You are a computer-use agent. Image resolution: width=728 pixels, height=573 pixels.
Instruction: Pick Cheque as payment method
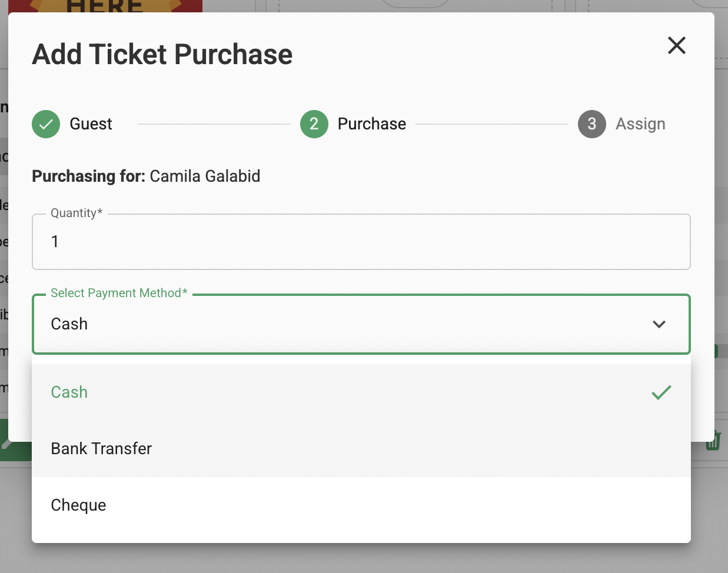tap(78, 505)
